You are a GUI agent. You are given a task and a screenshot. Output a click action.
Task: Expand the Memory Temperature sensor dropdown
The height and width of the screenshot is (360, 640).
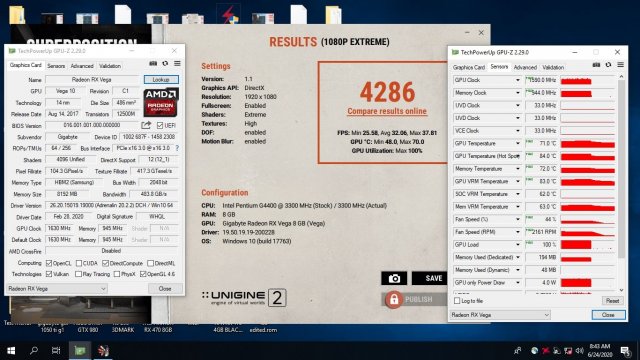coord(518,169)
